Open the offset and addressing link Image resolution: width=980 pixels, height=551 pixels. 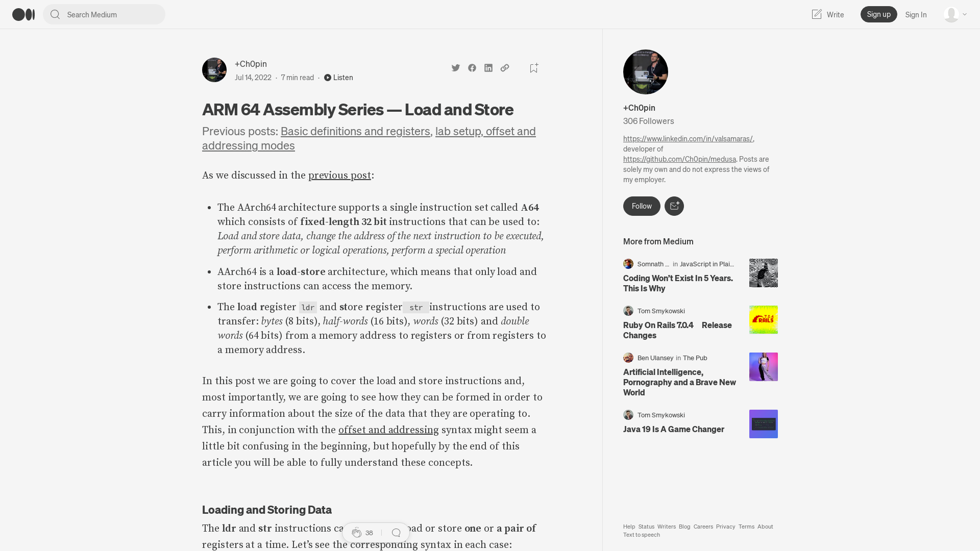(x=388, y=430)
